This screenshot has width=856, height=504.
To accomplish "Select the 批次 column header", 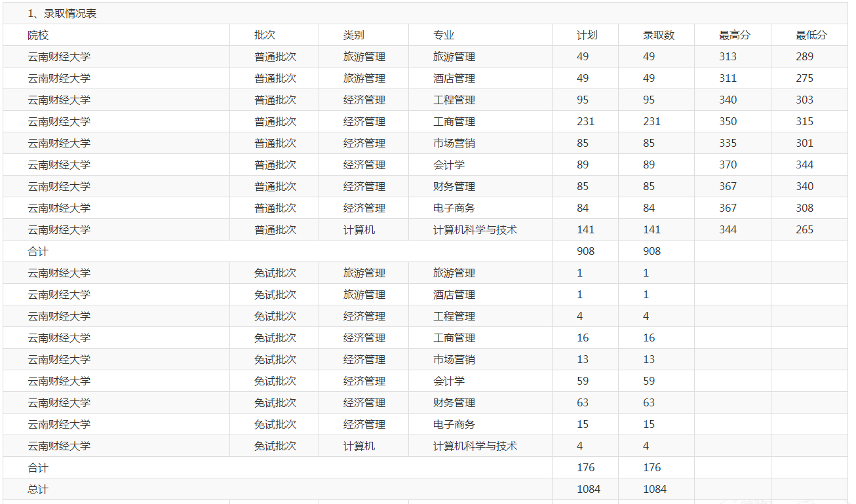I will [x=265, y=35].
